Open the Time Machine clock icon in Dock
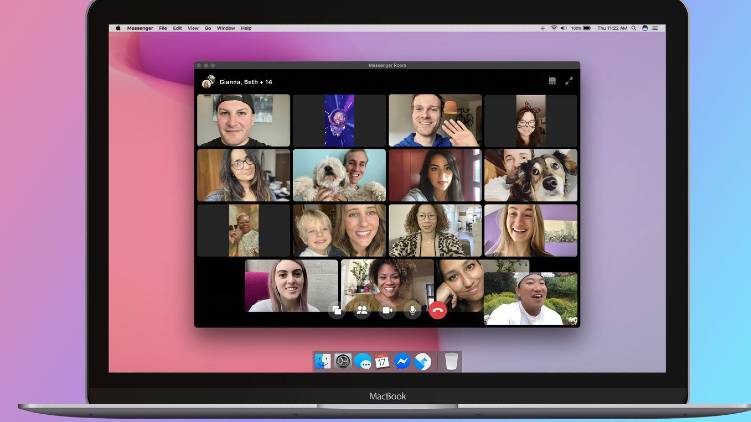Screen dimensions: 751x422 point(343,361)
